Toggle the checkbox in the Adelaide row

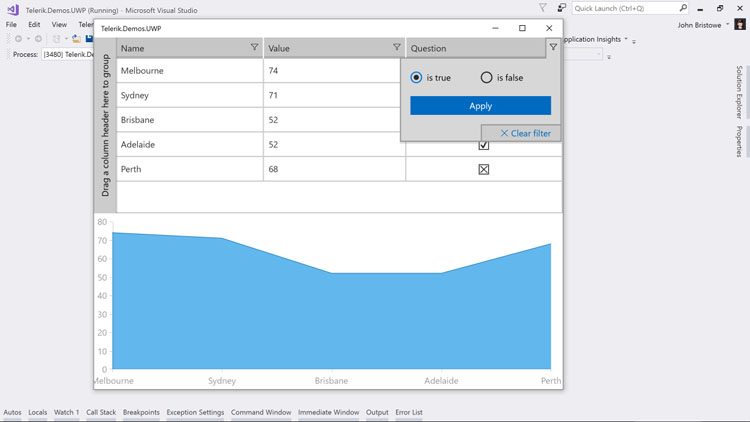point(484,145)
